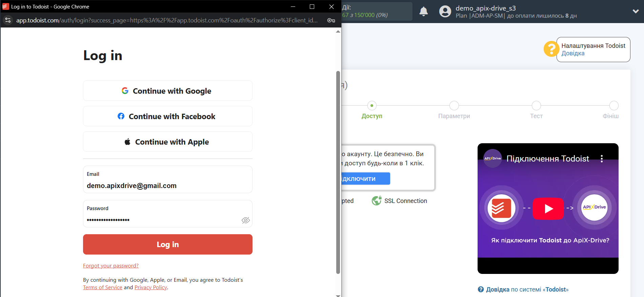The height and width of the screenshot is (297, 644).
Task: Focus the Email input field
Action: coord(168,180)
